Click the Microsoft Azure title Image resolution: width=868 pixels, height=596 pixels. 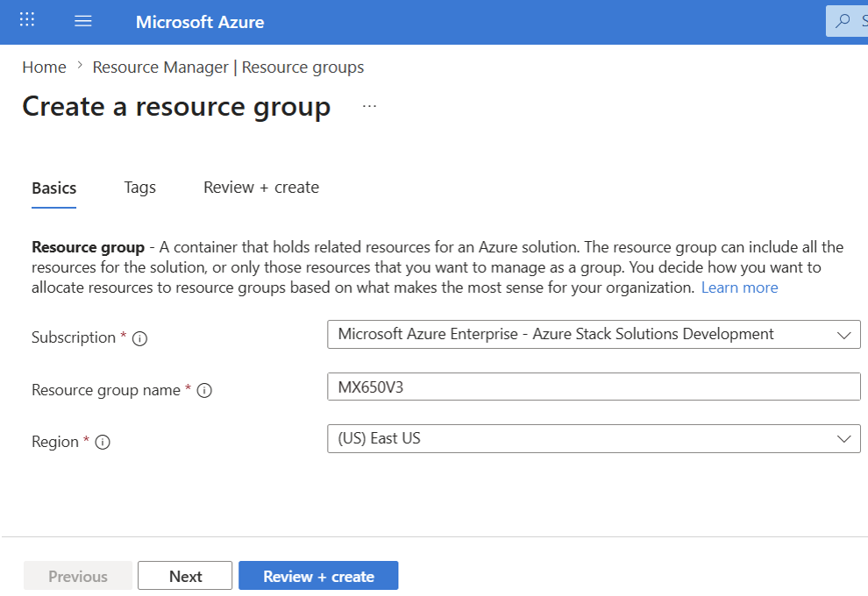point(200,22)
